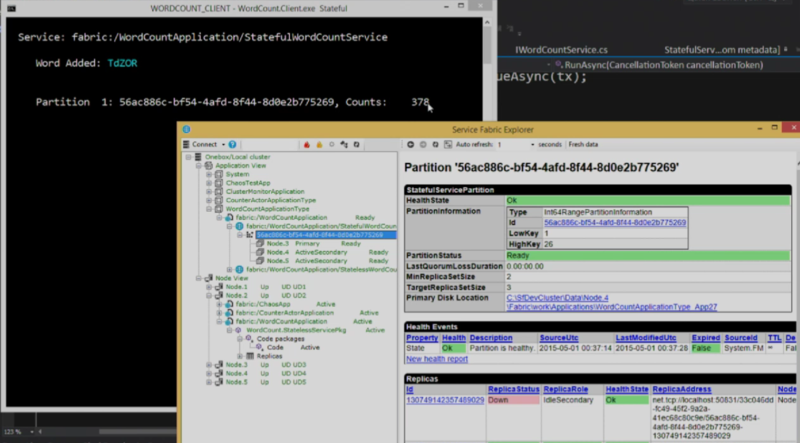Image resolution: width=800 pixels, height=443 pixels.
Task: Click the fabric:/ChaosApp icon under Node.2
Action: [229, 304]
